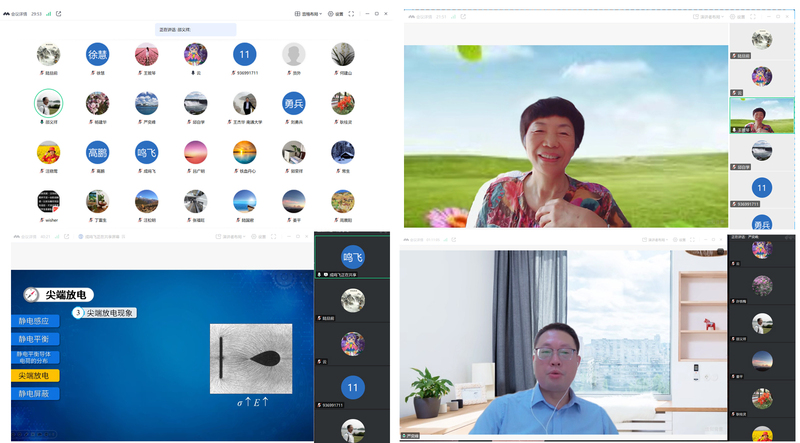Check network signal icon in gallery window
The width and height of the screenshot is (800, 443).
(48, 14)
